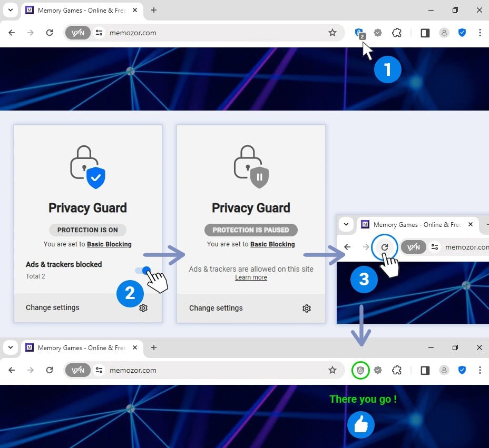Click the green-circled Privacy Guard icon in bottom toolbar
This screenshot has width=489, height=448.
[361, 370]
